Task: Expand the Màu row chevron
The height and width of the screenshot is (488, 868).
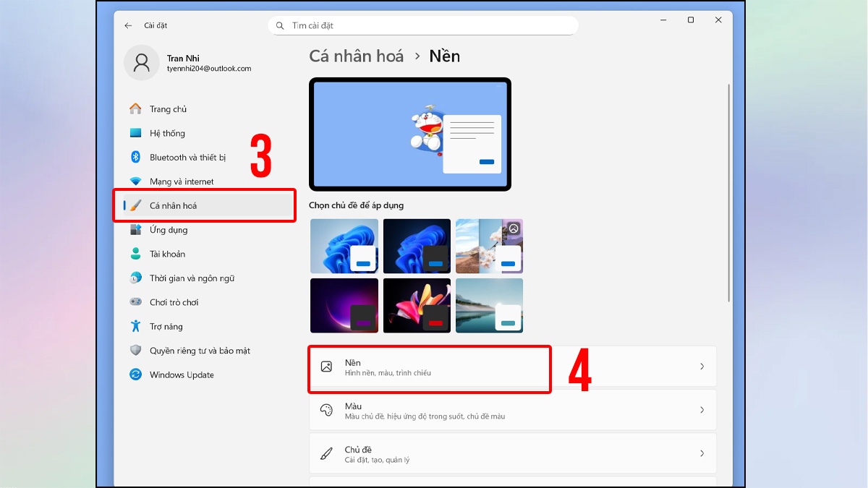Action: pyautogui.click(x=702, y=410)
